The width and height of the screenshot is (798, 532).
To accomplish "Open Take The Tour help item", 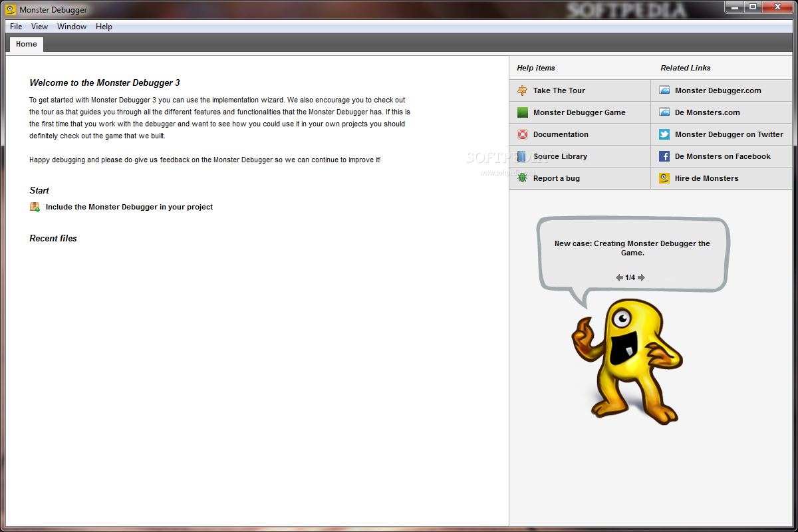I will [x=580, y=90].
